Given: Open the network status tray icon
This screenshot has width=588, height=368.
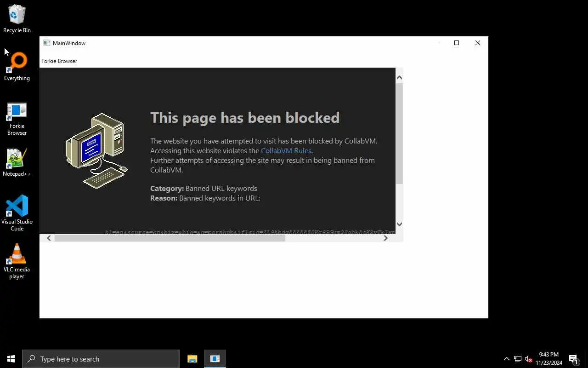Looking at the screenshot, I should tap(518, 359).
